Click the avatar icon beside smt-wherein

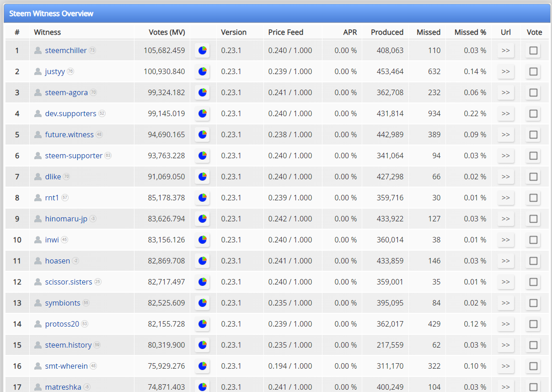click(38, 366)
